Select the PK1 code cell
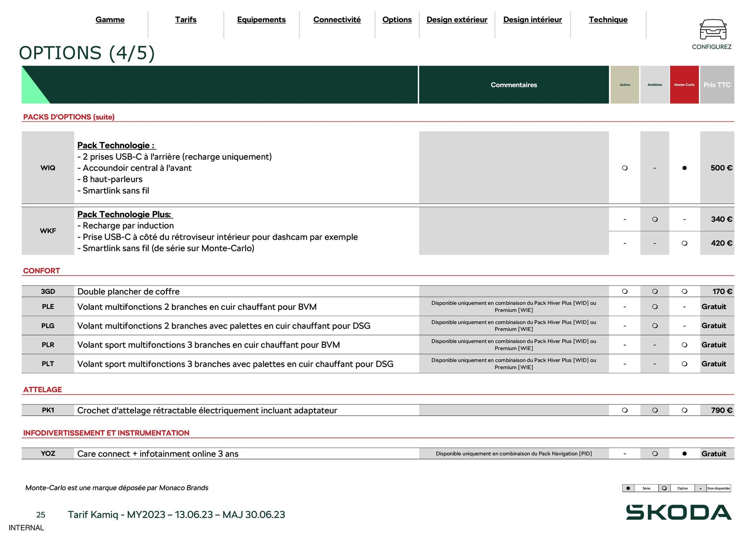This screenshot has width=756, height=535. tap(48, 410)
